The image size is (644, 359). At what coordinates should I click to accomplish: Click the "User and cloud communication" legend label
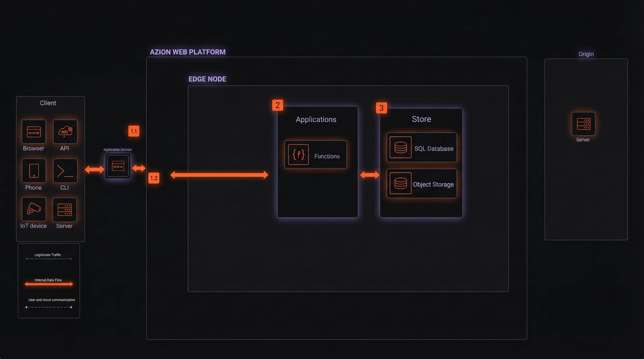(51, 300)
